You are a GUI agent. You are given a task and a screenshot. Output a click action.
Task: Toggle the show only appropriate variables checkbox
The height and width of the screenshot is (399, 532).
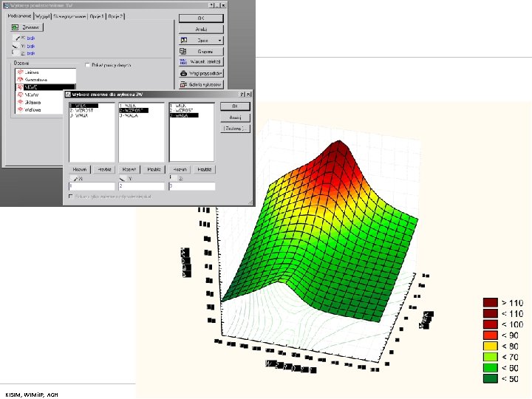tap(71, 197)
